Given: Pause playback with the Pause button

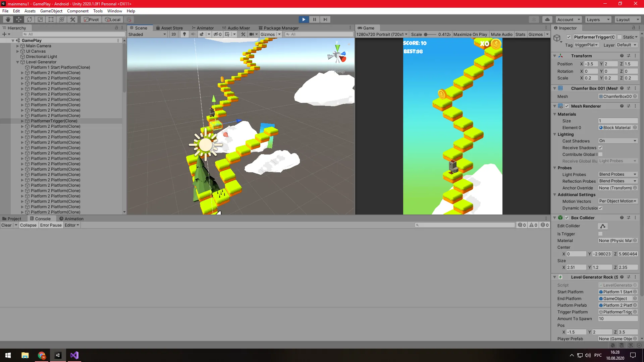Looking at the screenshot, I should click(x=314, y=19).
